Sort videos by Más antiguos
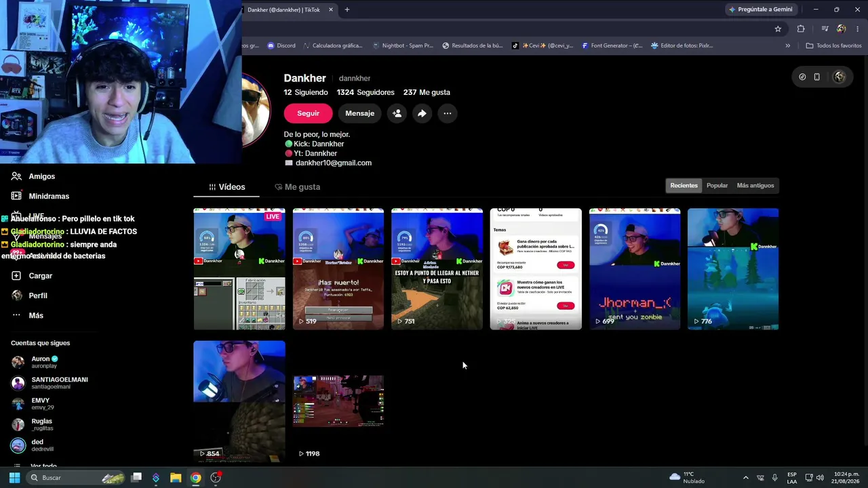The width and height of the screenshot is (868, 488). (x=755, y=186)
